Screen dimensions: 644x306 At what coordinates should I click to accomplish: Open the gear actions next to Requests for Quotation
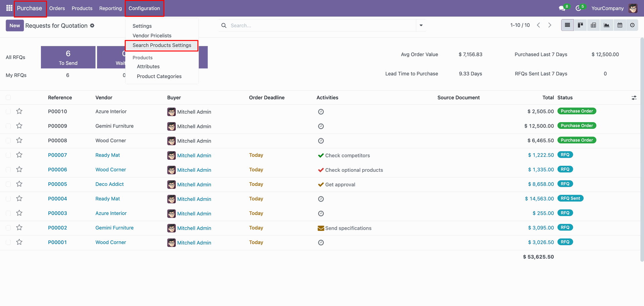pos(92,25)
